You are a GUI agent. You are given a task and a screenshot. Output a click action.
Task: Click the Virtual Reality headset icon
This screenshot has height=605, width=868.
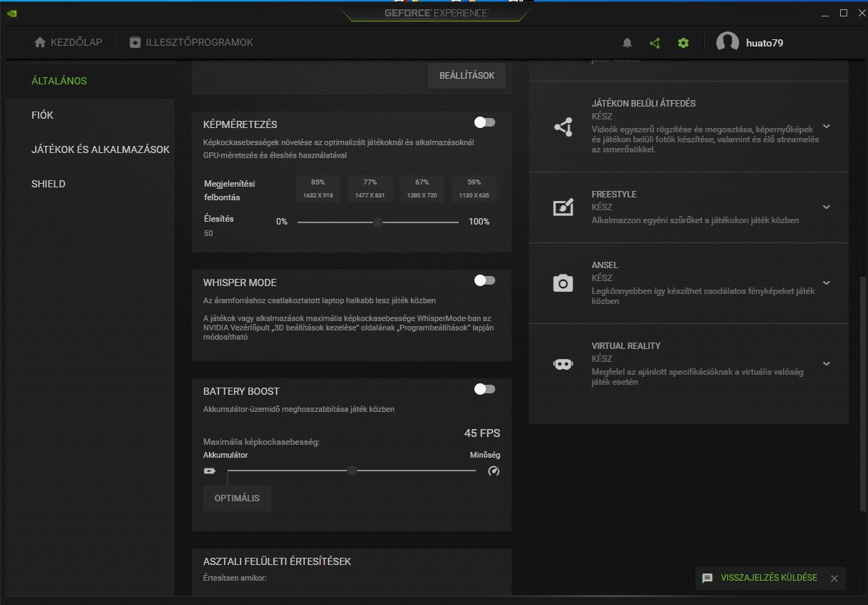click(563, 364)
